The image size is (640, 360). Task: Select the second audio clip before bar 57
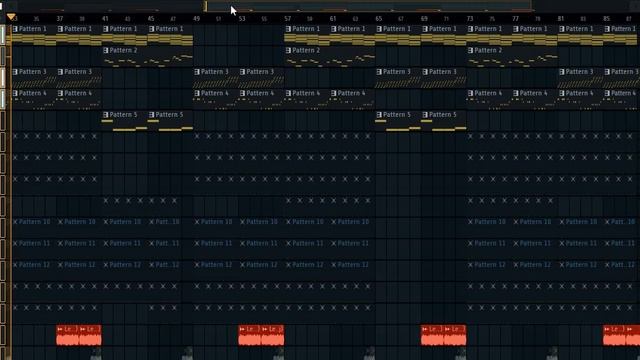pyautogui.click(x=273, y=335)
